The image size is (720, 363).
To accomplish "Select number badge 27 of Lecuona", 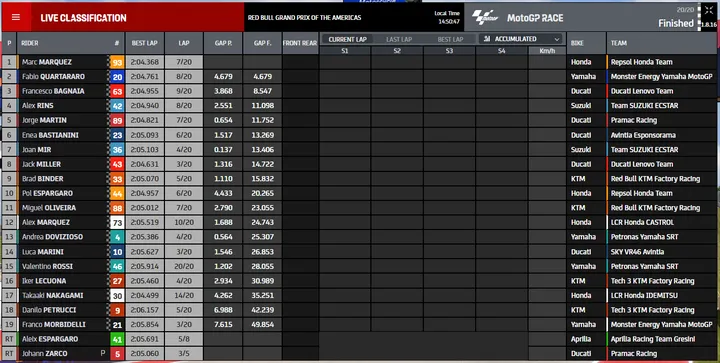I will [117, 281].
